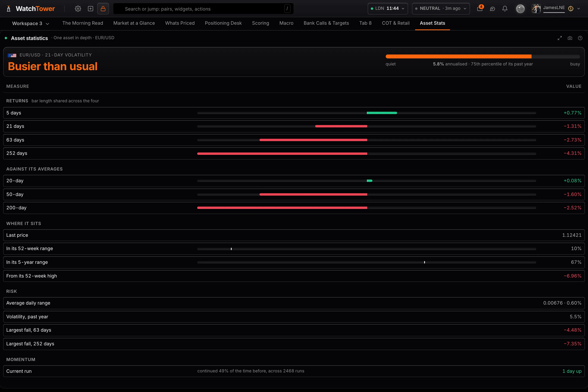588x392 pixels.
Task: Click the 52-week range marker bar
Action: pyautogui.click(x=367, y=249)
